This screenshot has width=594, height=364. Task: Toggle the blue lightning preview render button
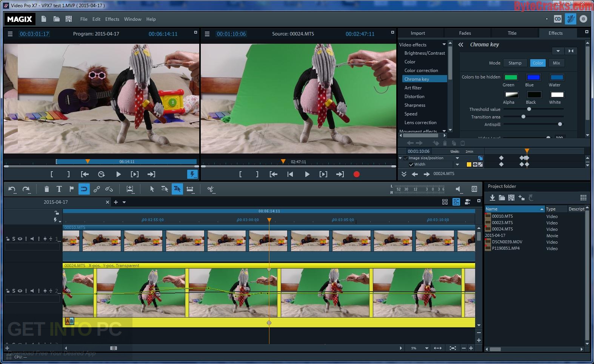click(x=192, y=174)
